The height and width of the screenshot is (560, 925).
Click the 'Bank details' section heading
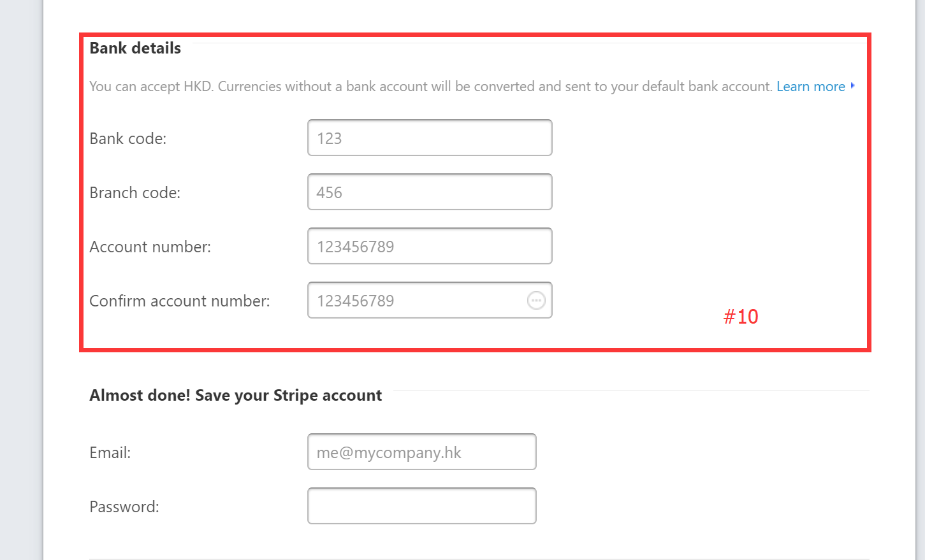[x=135, y=48]
